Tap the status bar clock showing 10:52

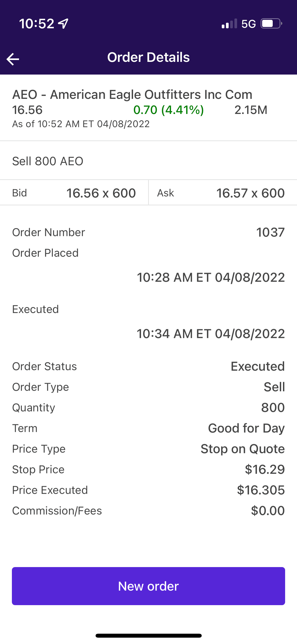click(37, 24)
